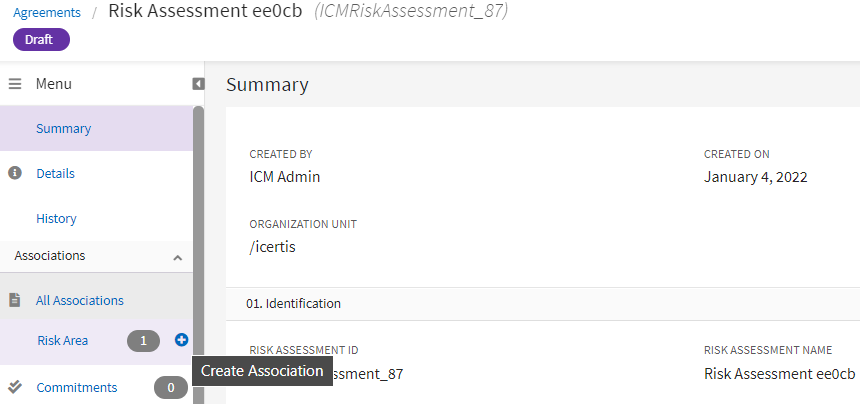Image resolution: width=860 pixels, height=404 pixels.
Task: Click the All Associations document icon
Action: click(15, 300)
